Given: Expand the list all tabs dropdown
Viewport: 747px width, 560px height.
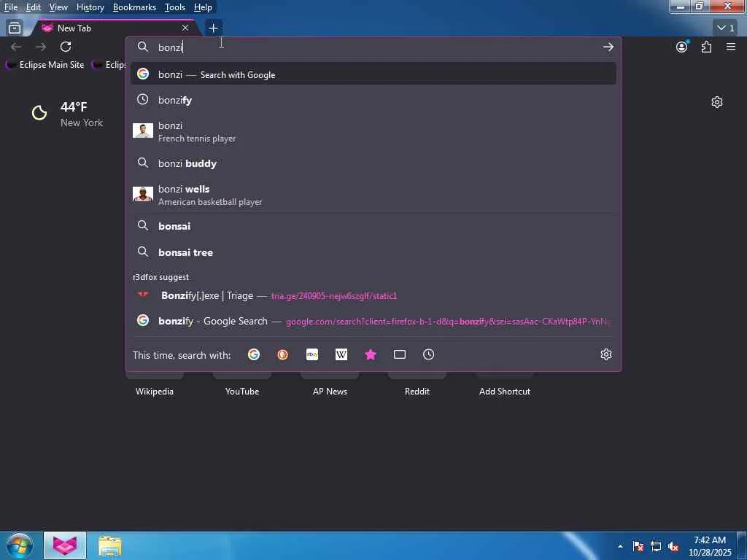Looking at the screenshot, I should [726, 28].
